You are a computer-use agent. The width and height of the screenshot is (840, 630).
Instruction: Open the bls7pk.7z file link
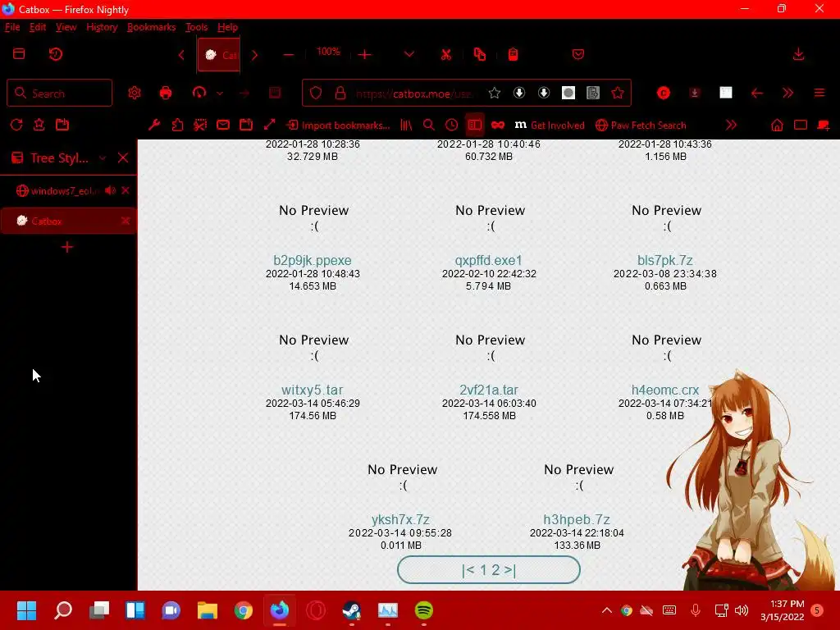664,260
